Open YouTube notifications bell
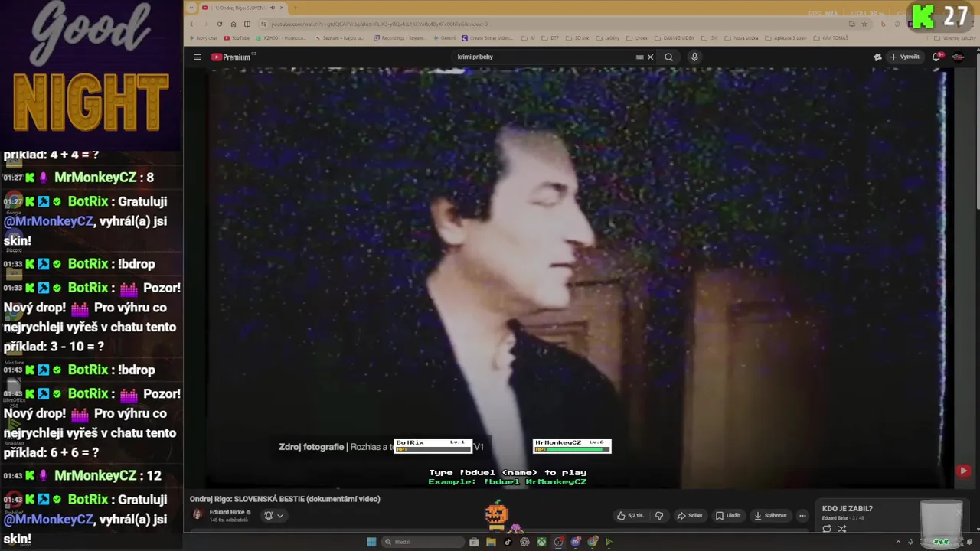The width and height of the screenshot is (980, 551). coord(938,57)
